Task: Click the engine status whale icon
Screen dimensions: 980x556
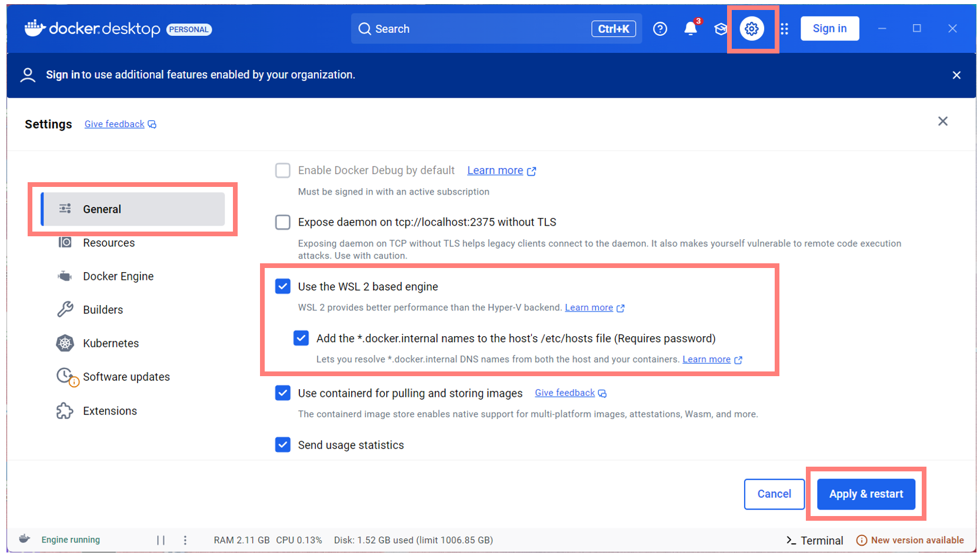Action: coord(25,539)
